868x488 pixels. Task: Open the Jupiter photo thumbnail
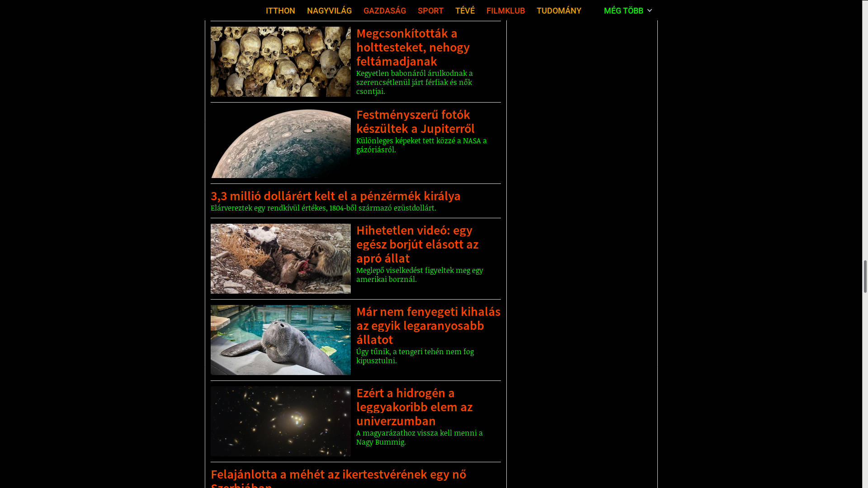click(280, 143)
